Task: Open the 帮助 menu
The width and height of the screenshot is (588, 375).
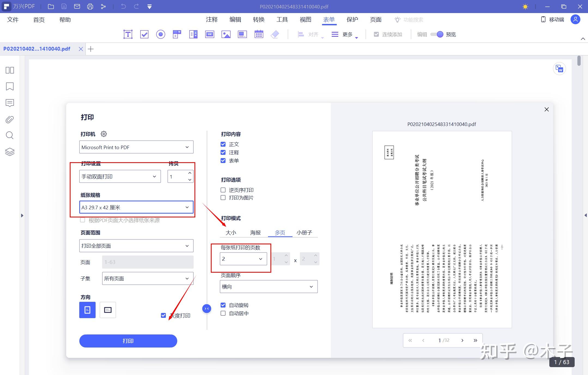Action: [65, 20]
